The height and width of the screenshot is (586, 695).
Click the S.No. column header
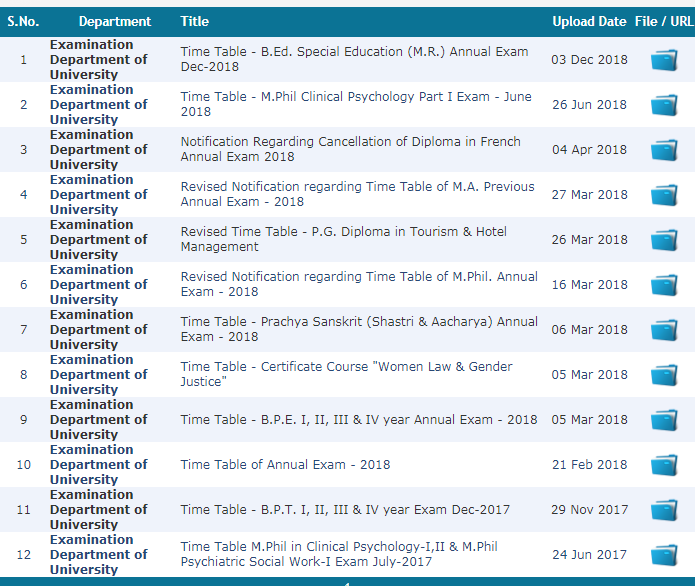pos(23,21)
